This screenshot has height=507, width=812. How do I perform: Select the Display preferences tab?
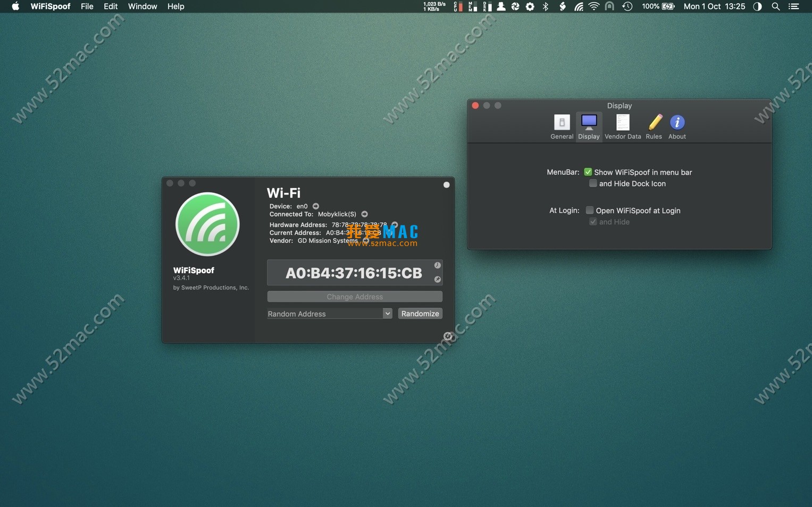tap(589, 127)
